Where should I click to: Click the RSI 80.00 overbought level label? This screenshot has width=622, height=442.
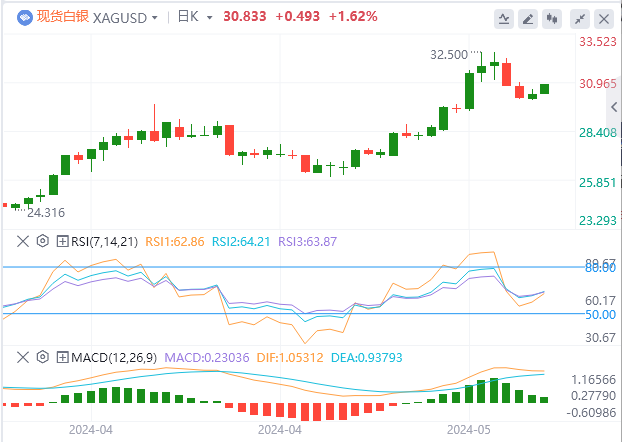coord(598,268)
